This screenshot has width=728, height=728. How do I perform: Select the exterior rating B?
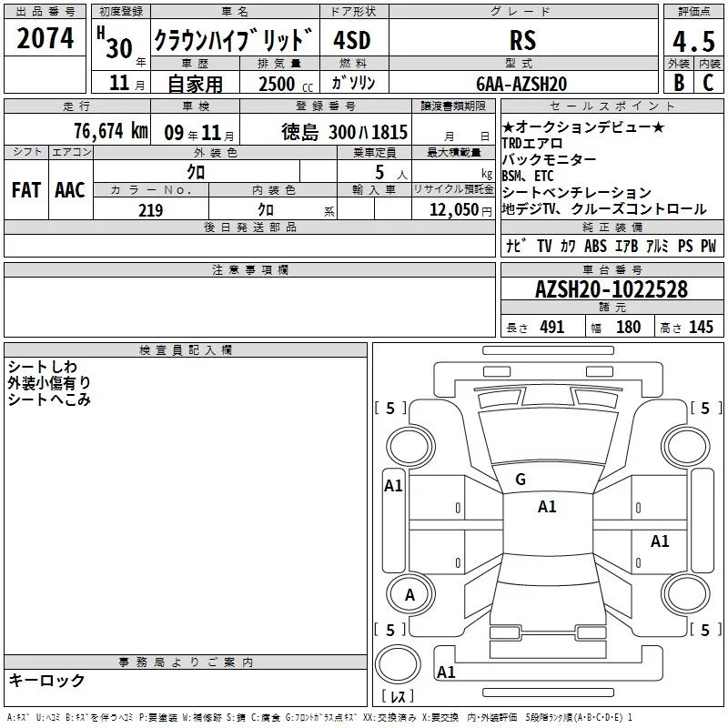click(x=679, y=83)
